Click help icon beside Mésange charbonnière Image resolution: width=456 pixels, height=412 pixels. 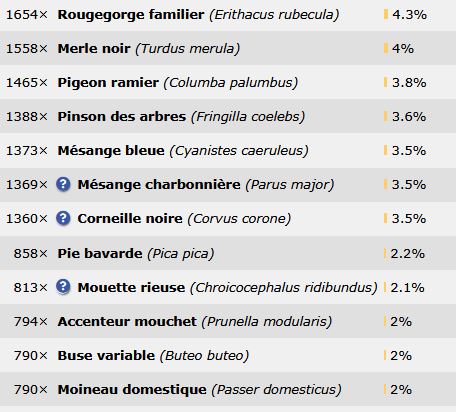(63, 184)
